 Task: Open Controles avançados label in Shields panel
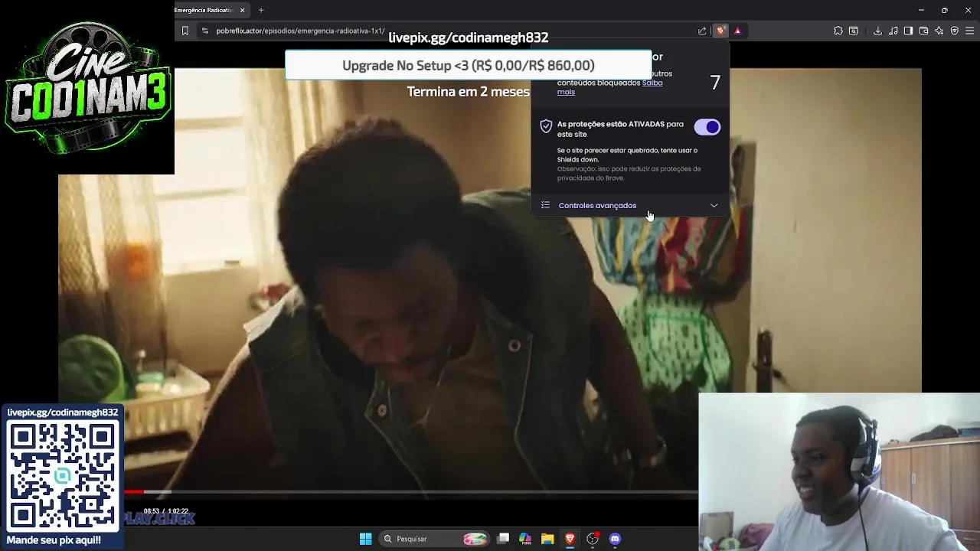597,205
